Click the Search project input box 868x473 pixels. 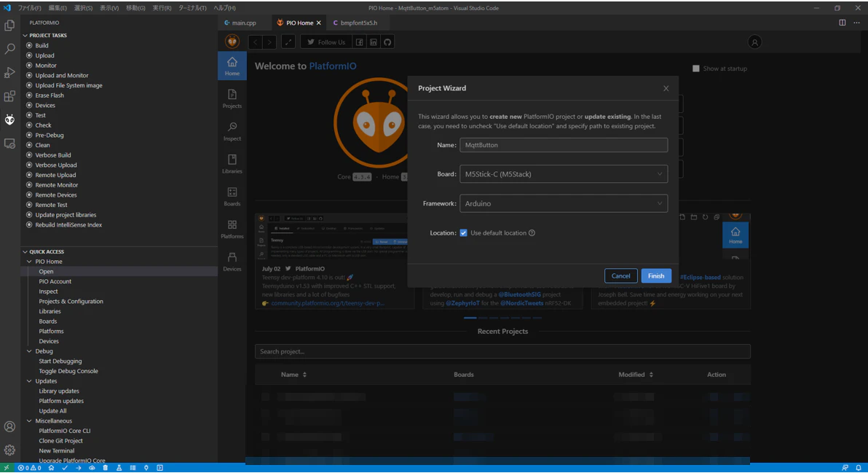(502, 351)
